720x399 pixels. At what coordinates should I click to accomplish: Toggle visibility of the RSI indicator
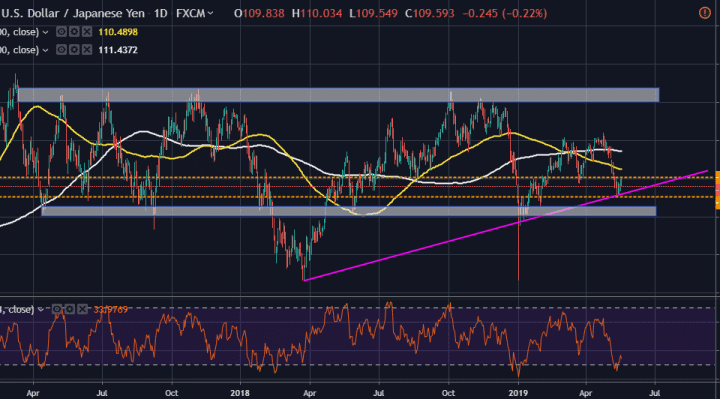[x=56, y=309]
